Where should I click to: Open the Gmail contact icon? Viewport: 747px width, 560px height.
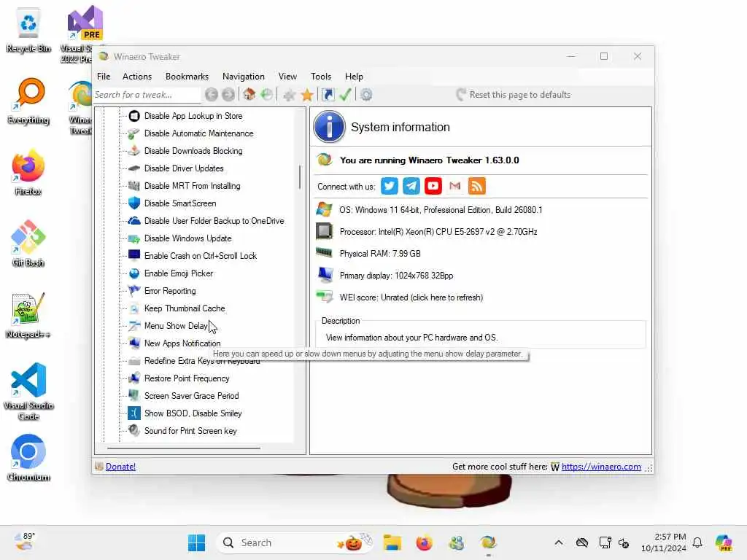click(x=455, y=186)
